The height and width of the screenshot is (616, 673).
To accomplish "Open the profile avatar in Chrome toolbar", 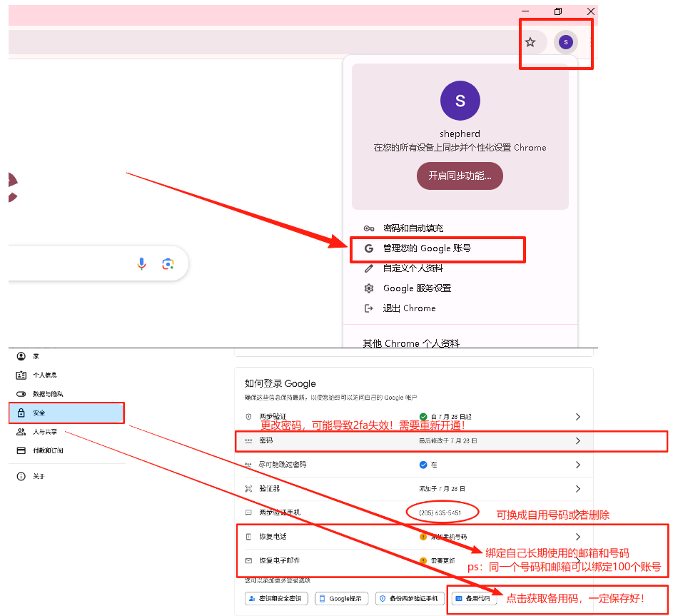I will (x=566, y=42).
